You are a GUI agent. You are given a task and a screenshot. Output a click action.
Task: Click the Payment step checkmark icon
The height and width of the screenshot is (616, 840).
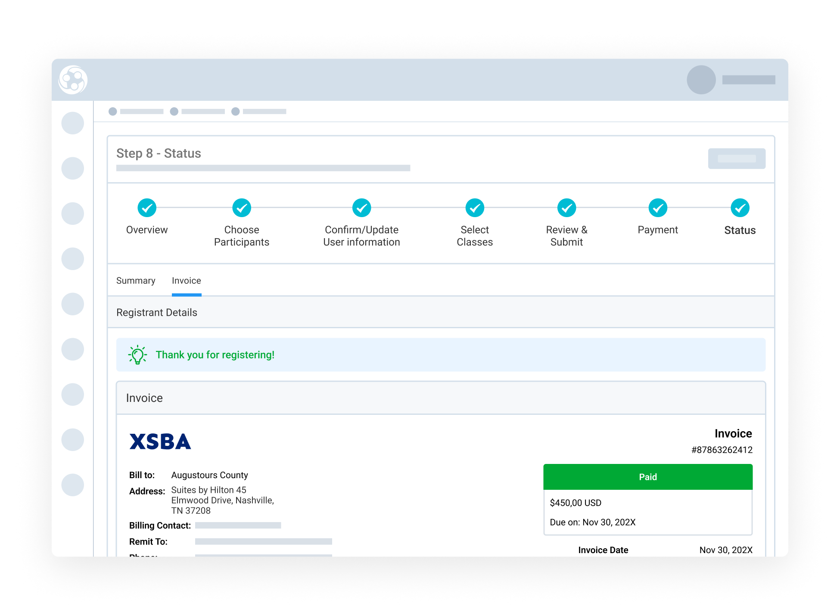pyautogui.click(x=658, y=208)
